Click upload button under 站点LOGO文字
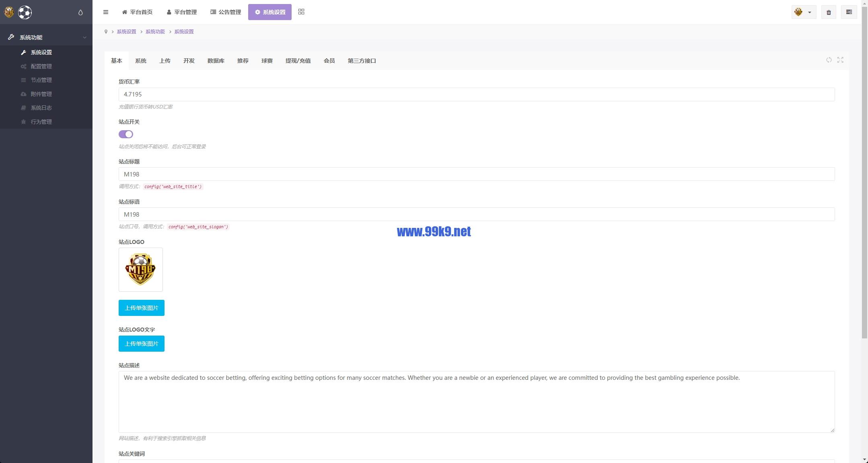Screen dimensions: 868x463 142,344
